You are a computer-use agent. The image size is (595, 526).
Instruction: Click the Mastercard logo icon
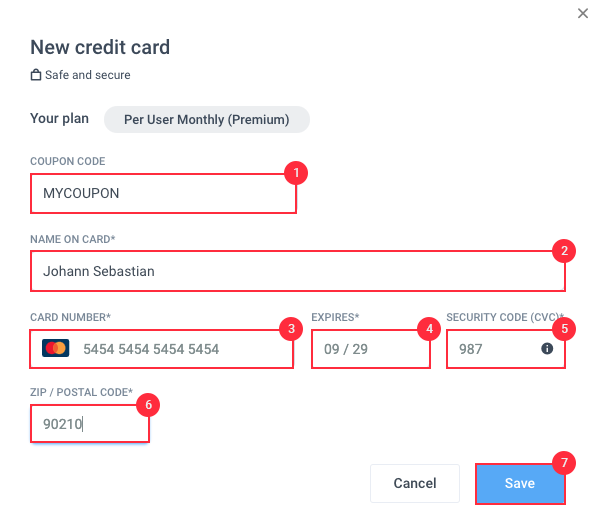(x=55, y=348)
